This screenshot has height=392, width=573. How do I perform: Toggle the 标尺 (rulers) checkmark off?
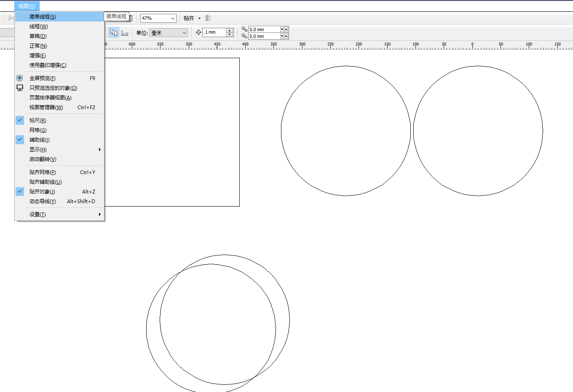coord(20,120)
